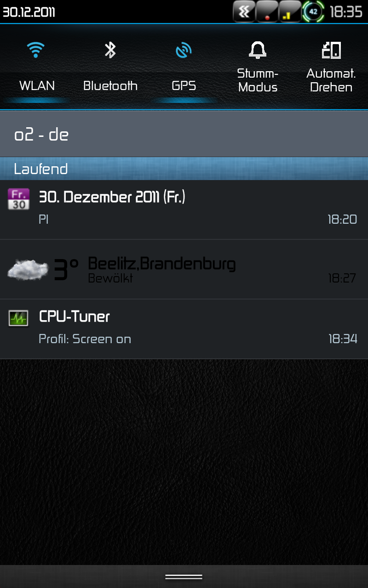Tap the 18:35 clock

[346, 11]
